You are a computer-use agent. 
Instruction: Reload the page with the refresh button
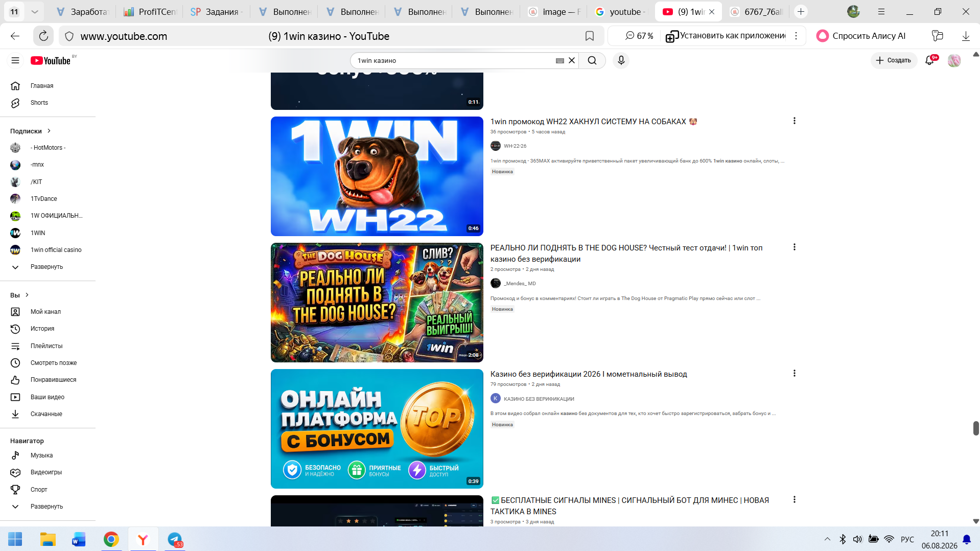pos(43,36)
